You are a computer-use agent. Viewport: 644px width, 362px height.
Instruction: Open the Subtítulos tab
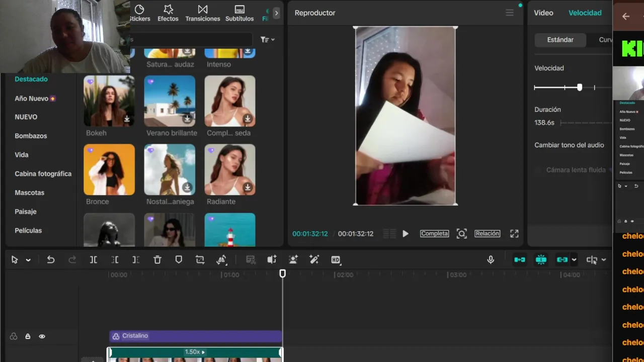pyautogui.click(x=239, y=13)
